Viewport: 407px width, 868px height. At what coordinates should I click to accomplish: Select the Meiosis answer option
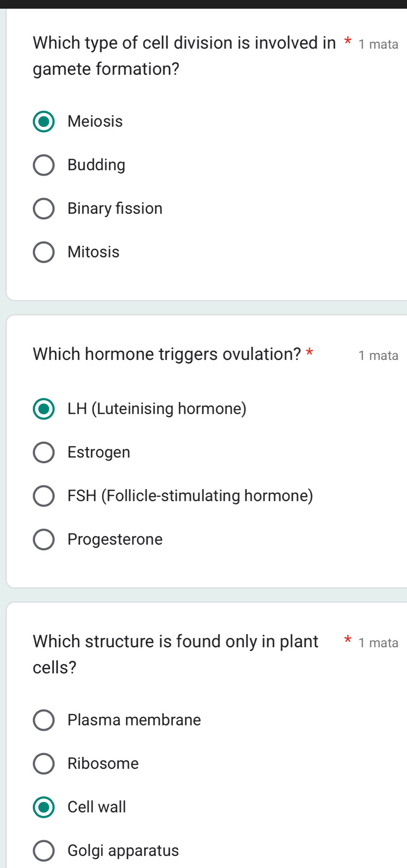[95, 122]
